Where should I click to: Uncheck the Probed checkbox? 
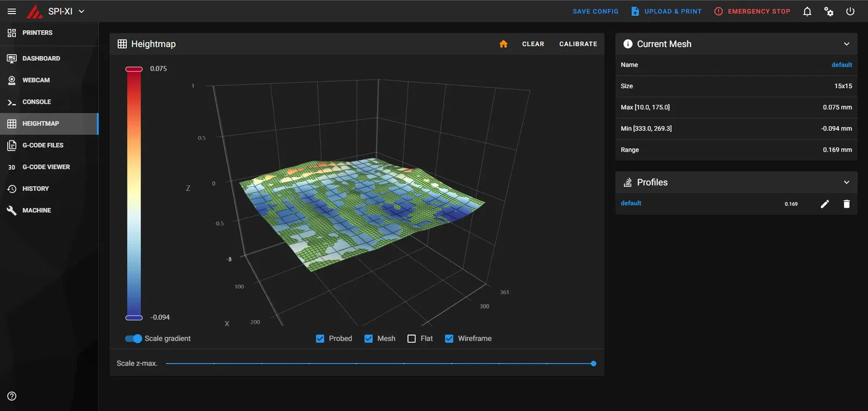320,338
